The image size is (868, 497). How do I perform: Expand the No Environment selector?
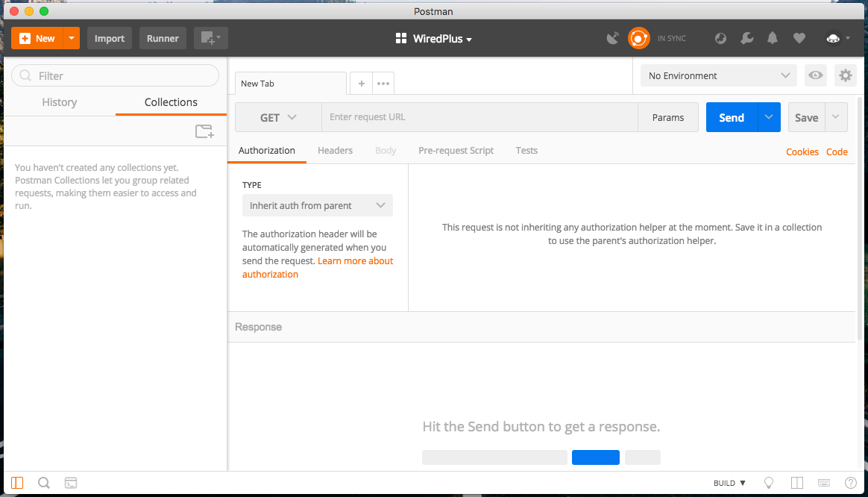(x=718, y=75)
